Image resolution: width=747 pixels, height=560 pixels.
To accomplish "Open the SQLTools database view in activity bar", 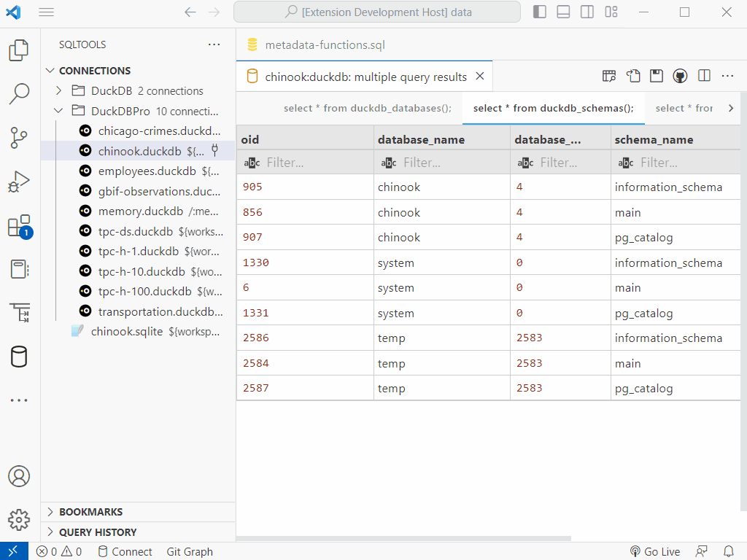I will click(x=19, y=357).
